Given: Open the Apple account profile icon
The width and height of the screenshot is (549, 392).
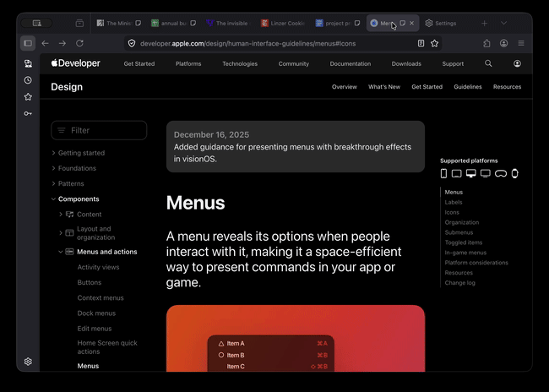Looking at the screenshot, I should tap(517, 63).
